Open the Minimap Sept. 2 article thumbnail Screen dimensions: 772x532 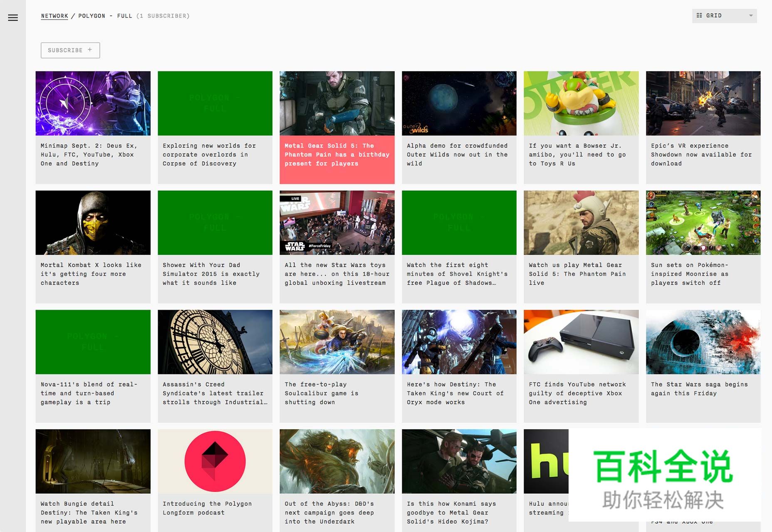(93, 103)
